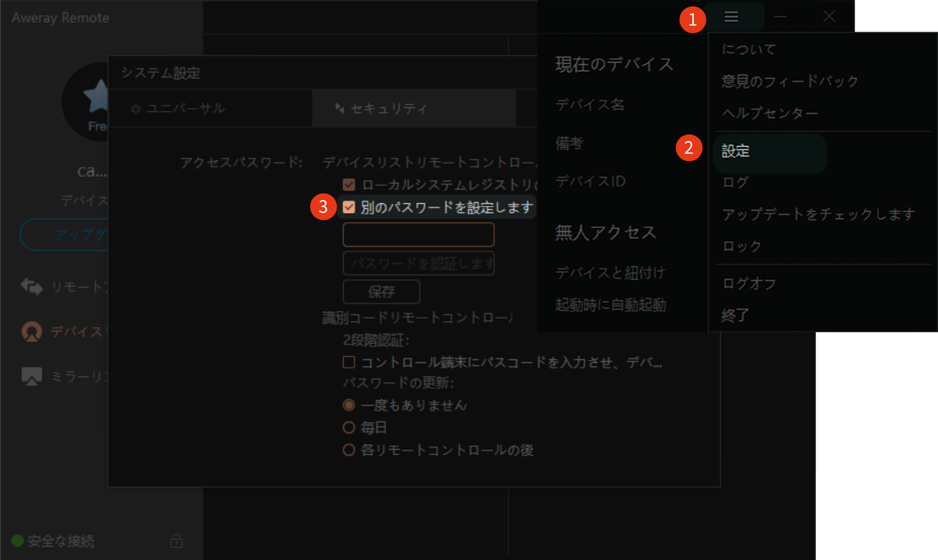Enable the 2-step passcode checkbox
The image size is (938, 560).
pyautogui.click(x=349, y=362)
